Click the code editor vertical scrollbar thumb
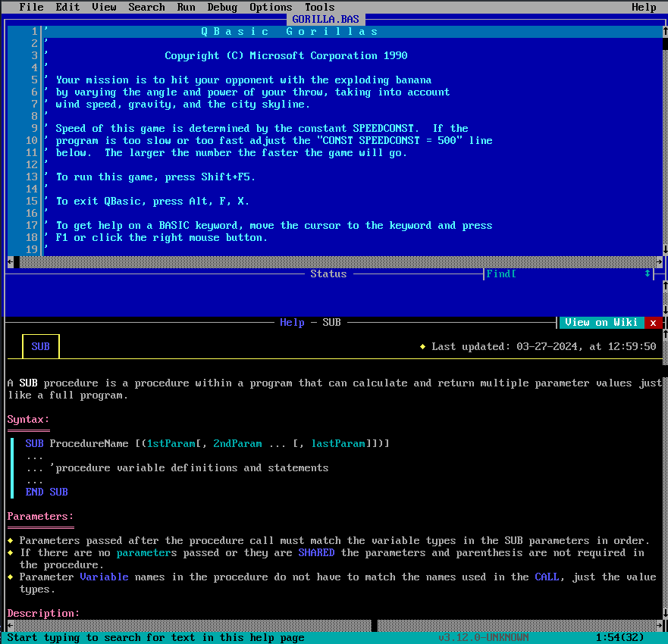The width and height of the screenshot is (668, 644). coord(665,43)
